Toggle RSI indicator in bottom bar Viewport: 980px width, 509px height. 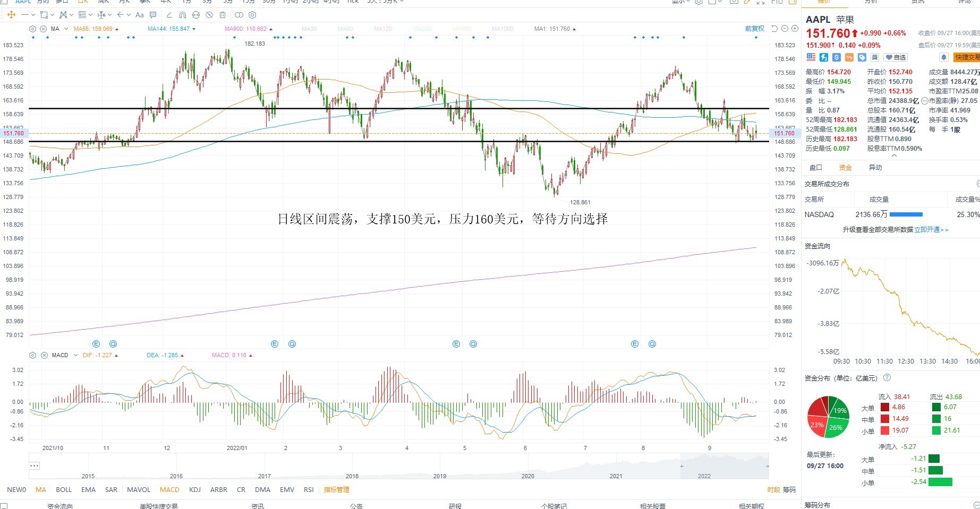coord(309,489)
